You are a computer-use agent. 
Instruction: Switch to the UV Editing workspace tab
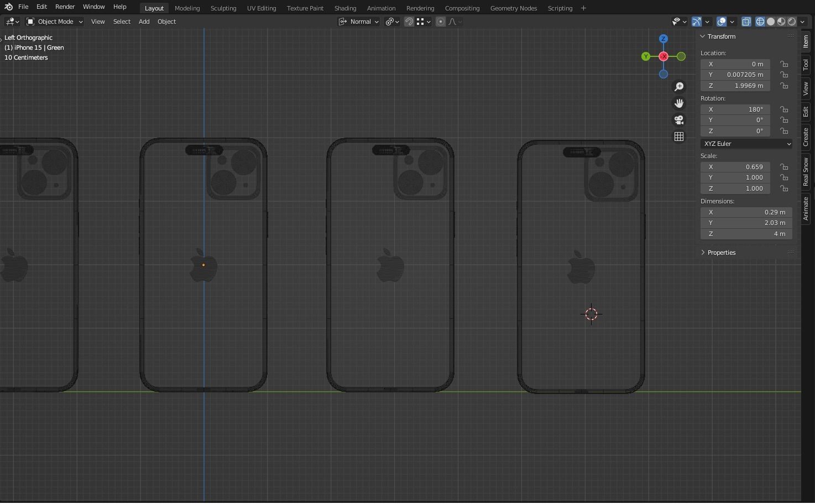click(262, 8)
